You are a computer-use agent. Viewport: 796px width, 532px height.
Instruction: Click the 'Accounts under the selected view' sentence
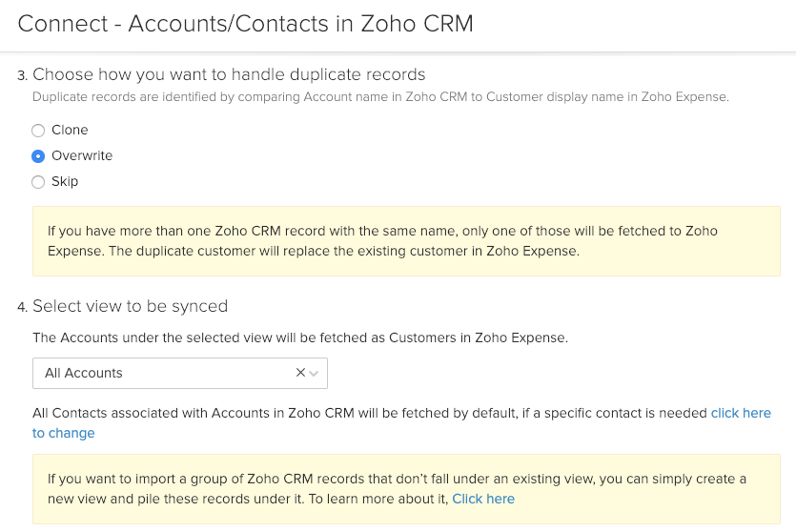coord(299,338)
